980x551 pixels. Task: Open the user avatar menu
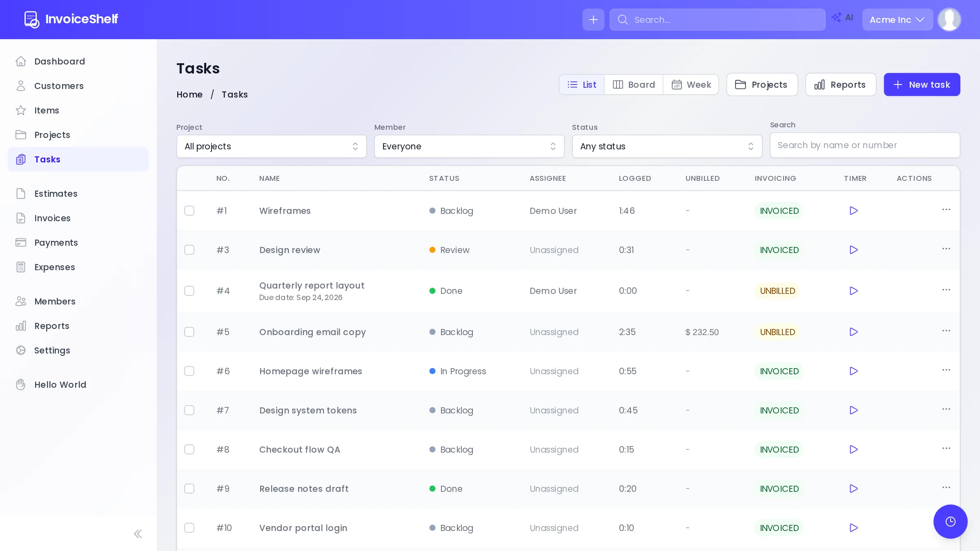pyautogui.click(x=949, y=20)
